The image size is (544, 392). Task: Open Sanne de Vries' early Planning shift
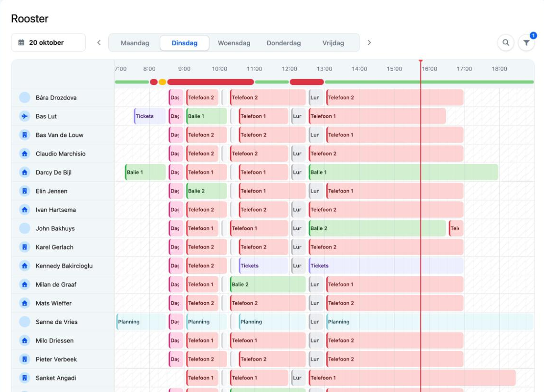(141, 322)
